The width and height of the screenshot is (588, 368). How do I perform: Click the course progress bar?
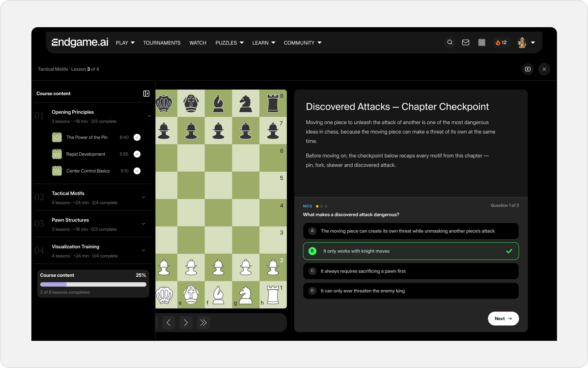[x=93, y=285]
